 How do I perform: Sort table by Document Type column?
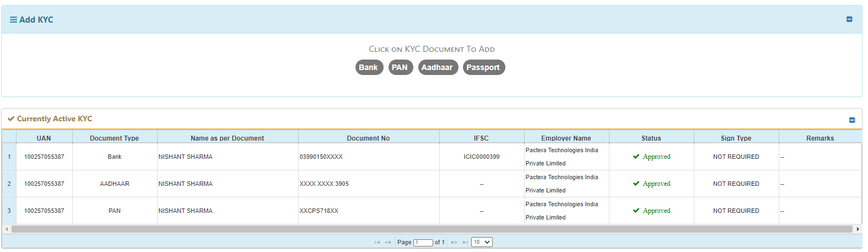[114, 138]
